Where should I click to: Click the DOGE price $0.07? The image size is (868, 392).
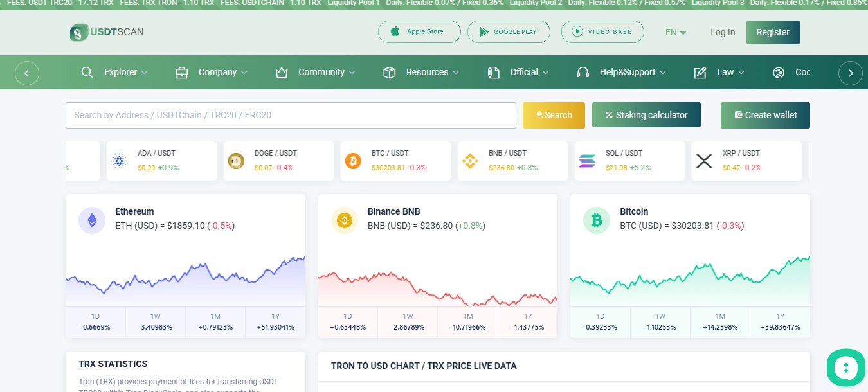coord(264,168)
